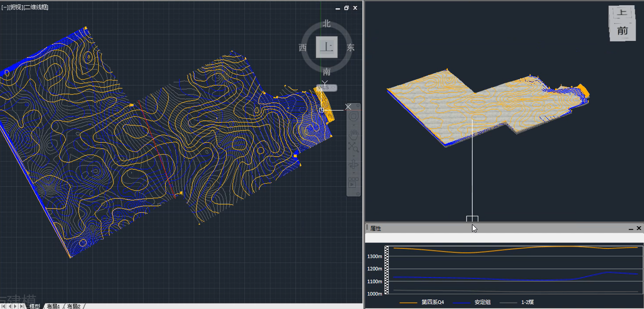This screenshot has width=644, height=309.
Task: Open the 俯视 view controls menu
Action: pos(16,7)
